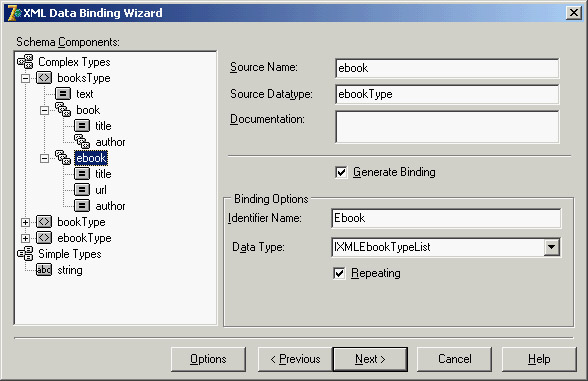The image size is (588, 381).
Task: Click the author icon under book
Action: pyautogui.click(x=82, y=142)
